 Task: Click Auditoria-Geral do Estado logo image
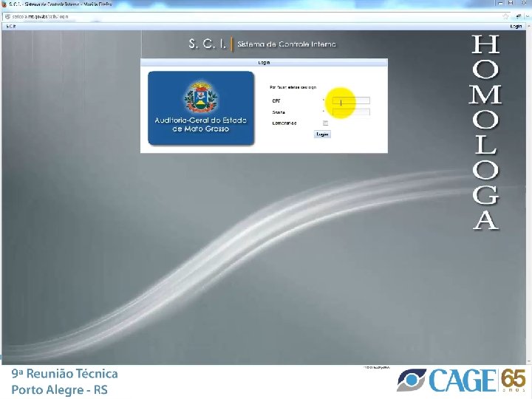point(201,108)
